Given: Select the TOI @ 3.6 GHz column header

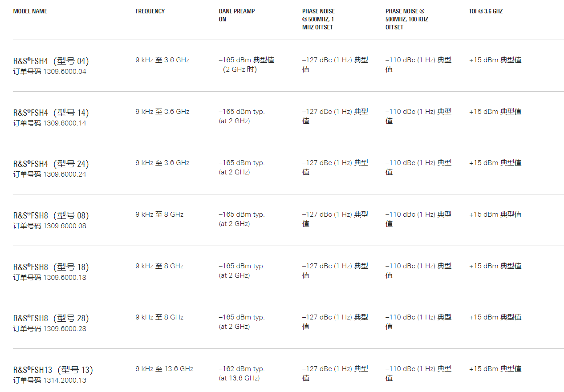Looking at the screenshot, I should (486, 11).
